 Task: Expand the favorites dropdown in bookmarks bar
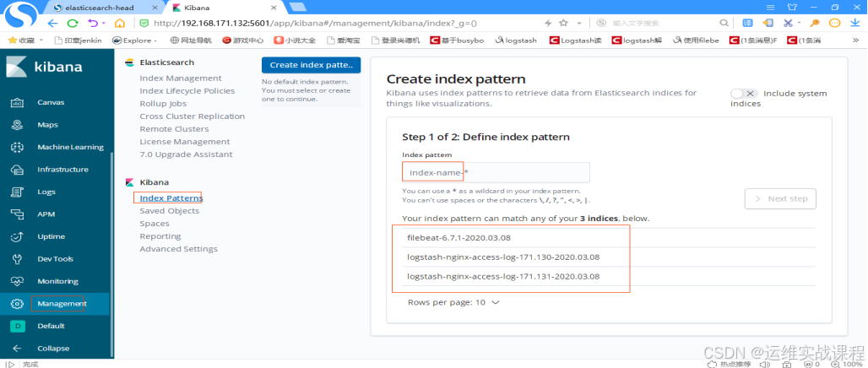tap(41, 41)
